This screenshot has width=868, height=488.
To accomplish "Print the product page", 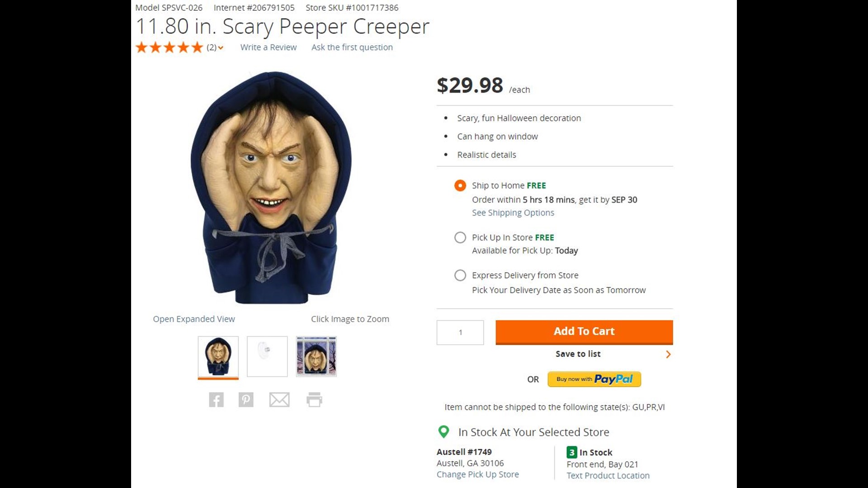I will tap(315, 399).
